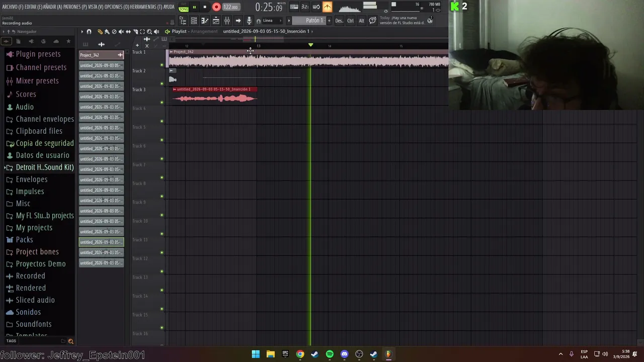Pause playback with the pause button

(x=194, y=7)
